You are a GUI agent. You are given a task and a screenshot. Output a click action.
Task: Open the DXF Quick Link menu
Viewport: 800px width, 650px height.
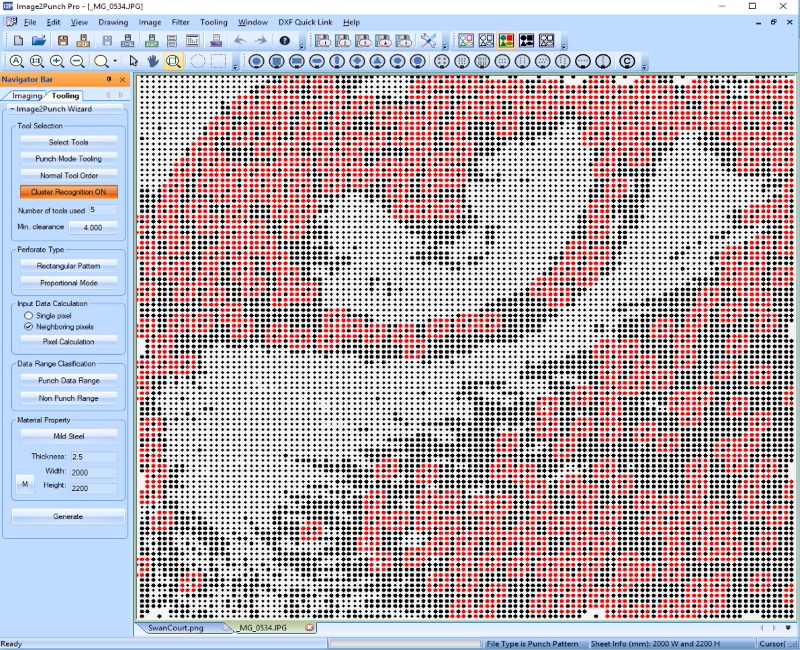click(x=305, y=22)
